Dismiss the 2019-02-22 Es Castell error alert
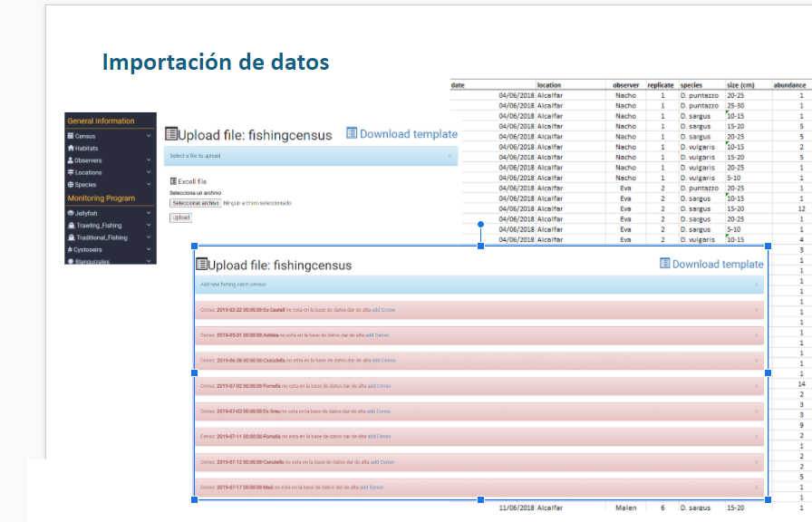 (756, 310)
